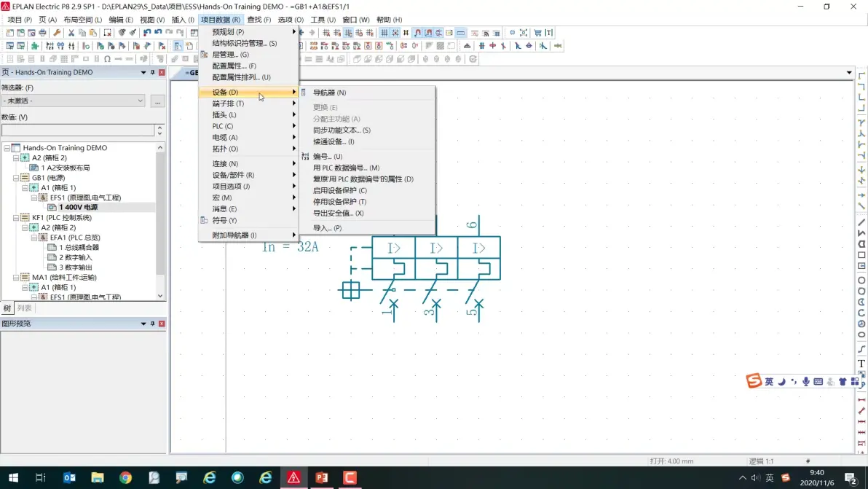Screen dimensions: 868x489
Task: Close the 图形预览 panel
Action: [x=162, y=324]
